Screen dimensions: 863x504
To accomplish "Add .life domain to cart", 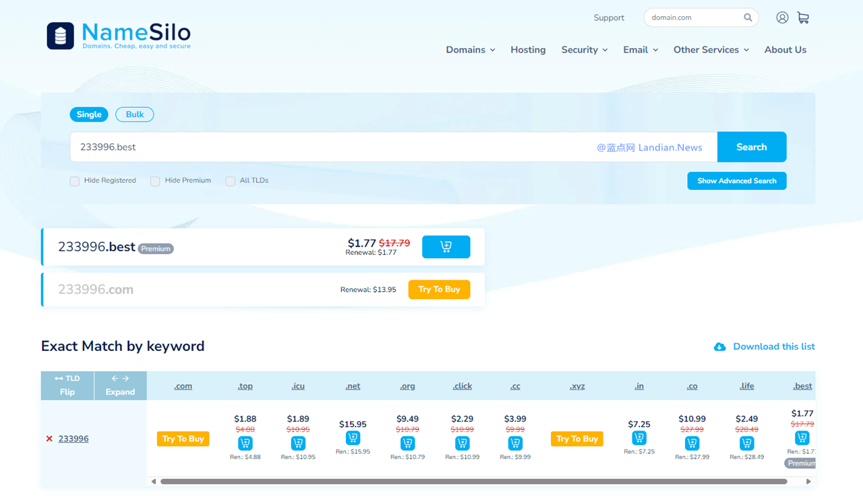I will [x=746, y=443].
